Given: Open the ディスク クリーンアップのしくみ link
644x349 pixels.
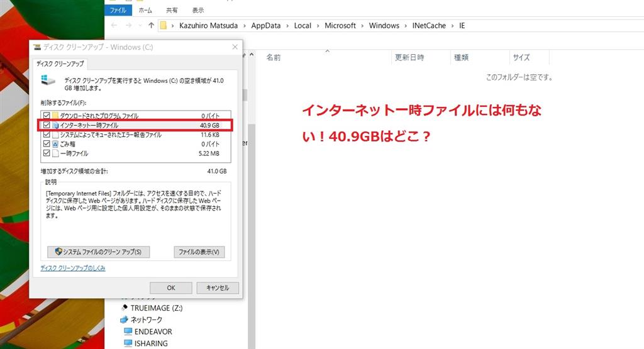Looking at the screenshot, I should [73, 268].
